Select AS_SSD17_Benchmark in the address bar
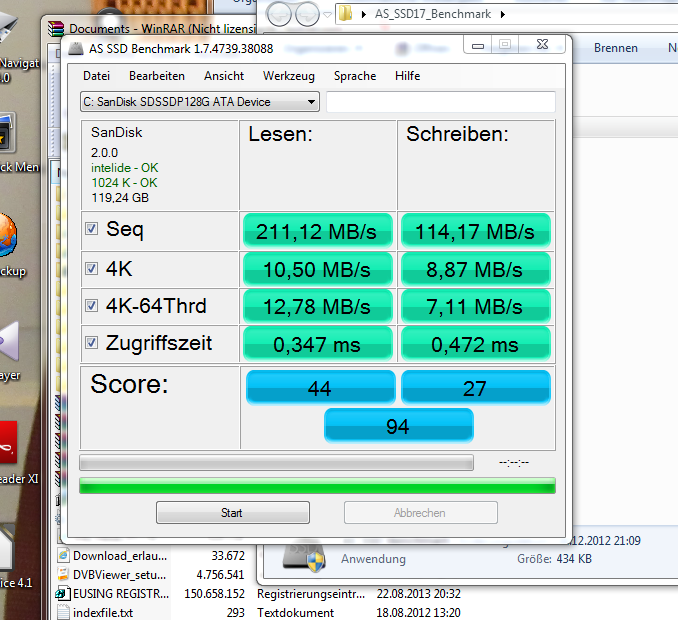Image resolution: width=678 pixels, height=620 pixels. point(433,14)
